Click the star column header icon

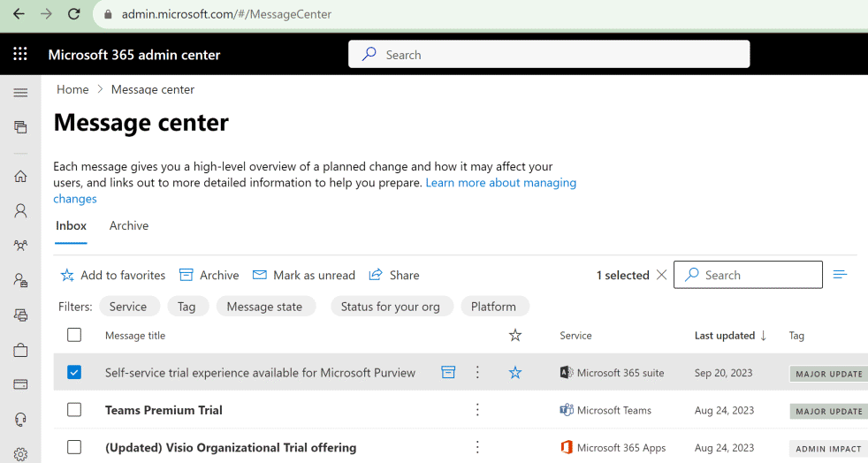[x=514, y=335]
